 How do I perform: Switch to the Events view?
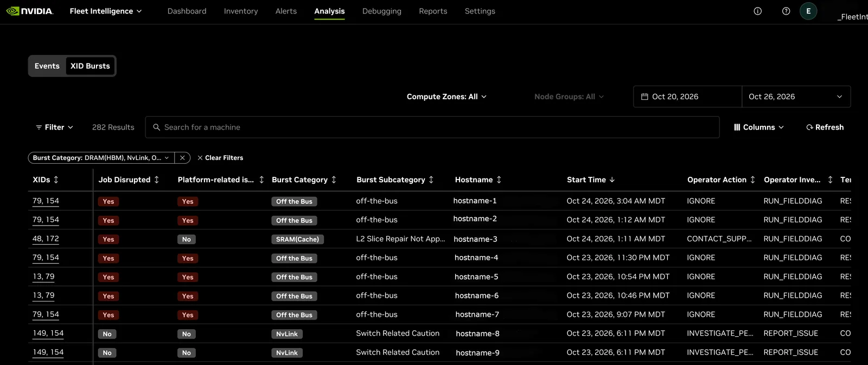click(47, 66)
